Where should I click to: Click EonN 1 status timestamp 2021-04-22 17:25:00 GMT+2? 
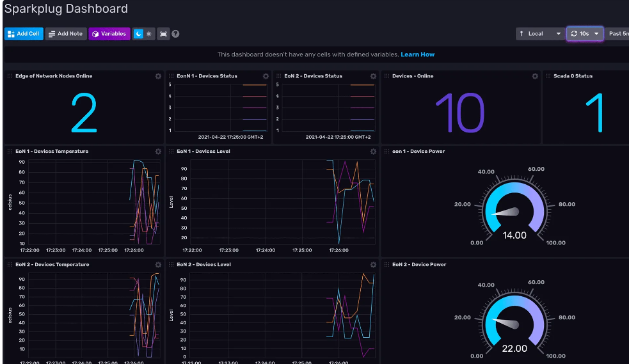[230, 137]
